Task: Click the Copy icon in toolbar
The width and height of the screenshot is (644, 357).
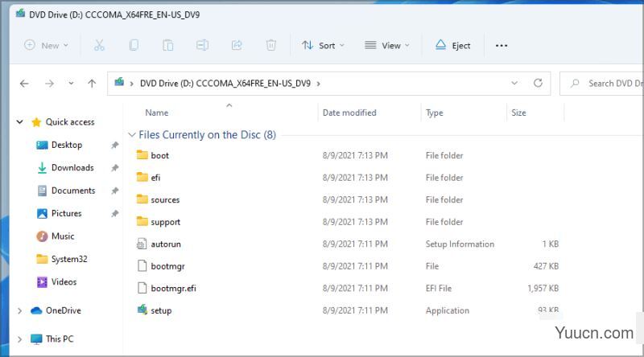Action: [134, 45]
